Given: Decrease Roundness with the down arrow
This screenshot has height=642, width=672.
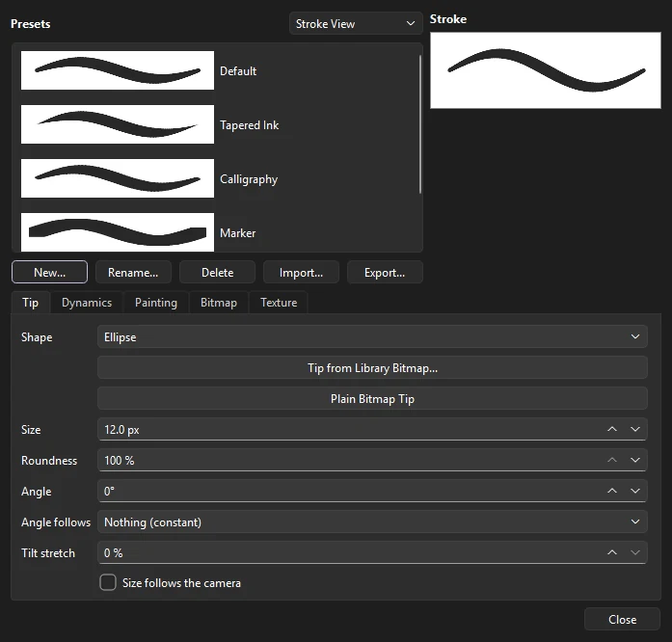Looking at the screenshot, I should (x=635, y=460).
